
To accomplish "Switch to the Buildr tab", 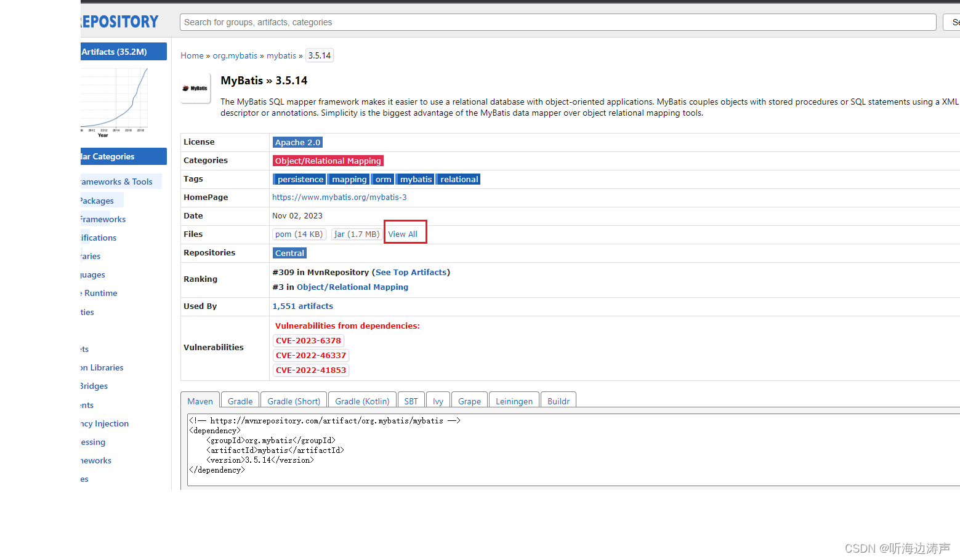I will (559, 401).
